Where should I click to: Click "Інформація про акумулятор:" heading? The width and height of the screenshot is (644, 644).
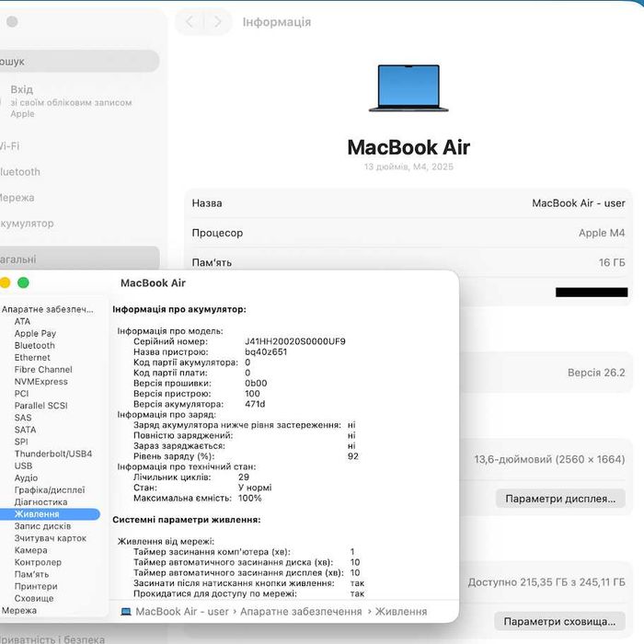179,309
